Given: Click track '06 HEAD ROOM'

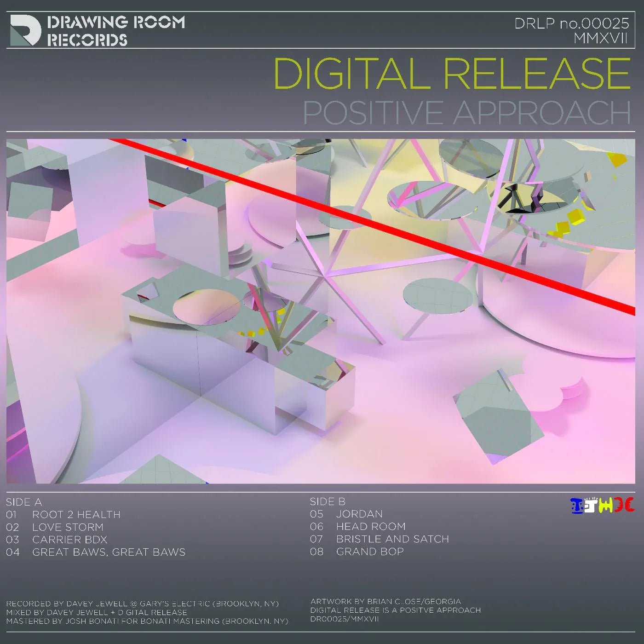Looking at the screenshot, I should [x=358, y=526].
